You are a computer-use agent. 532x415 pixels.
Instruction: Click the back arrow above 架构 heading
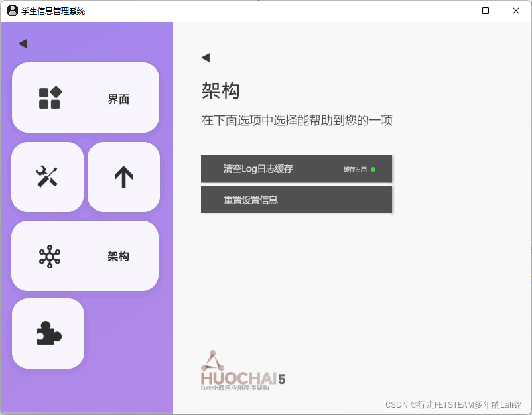[206, 58]
